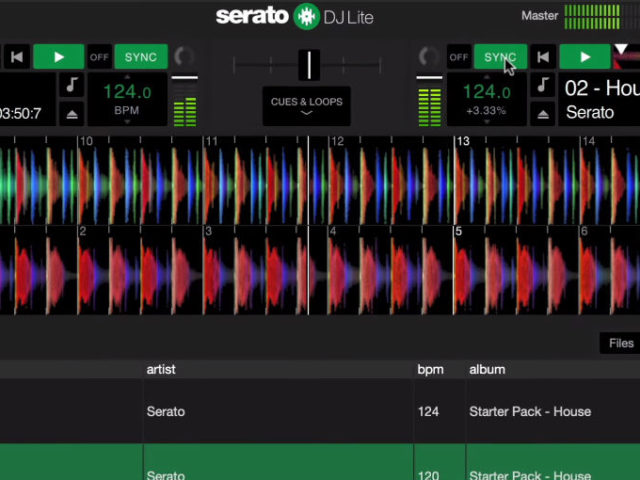Click bar 4 marker on lower waveform

[333, 231]
